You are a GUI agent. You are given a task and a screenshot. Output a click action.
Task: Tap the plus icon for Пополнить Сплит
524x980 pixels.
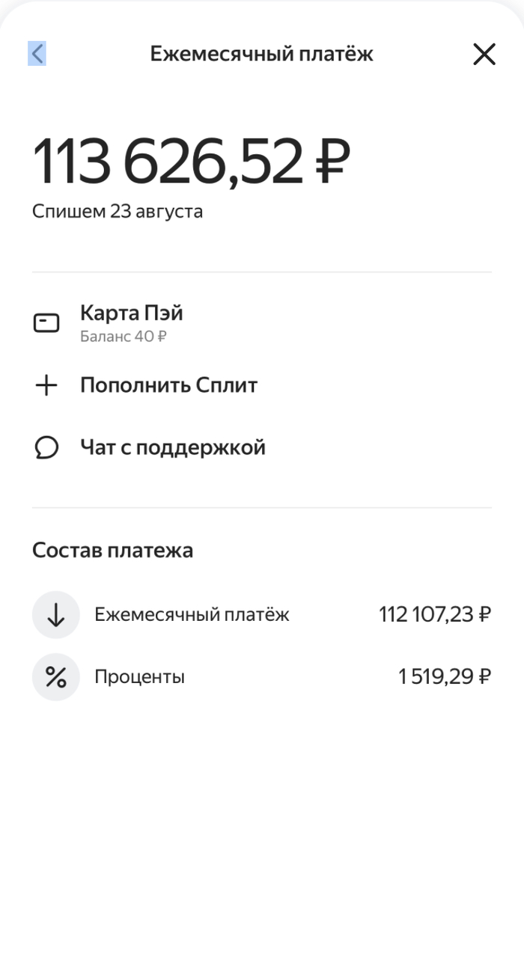(46, 385)
